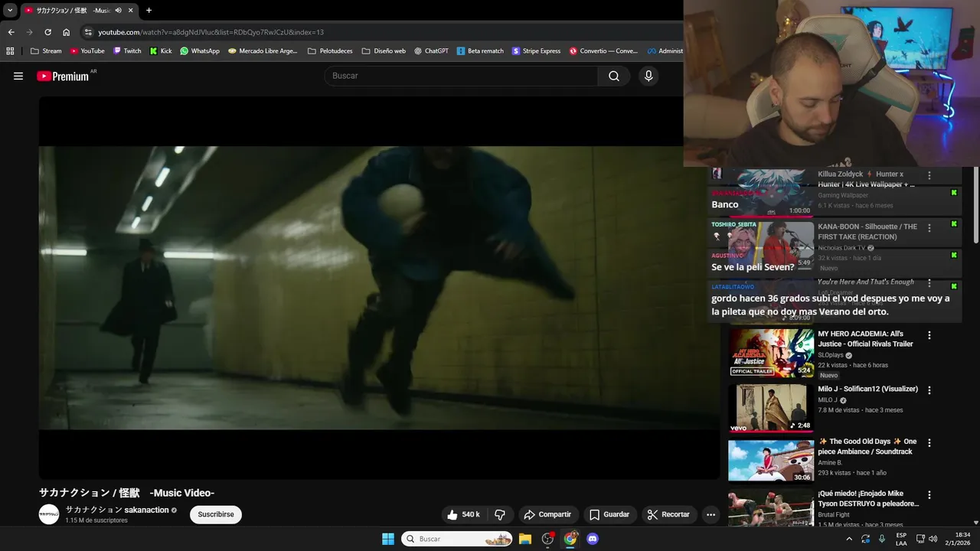Open the Beta rematch bookmark
This screenshot has width=980, height=551.
tap(480, 51)
